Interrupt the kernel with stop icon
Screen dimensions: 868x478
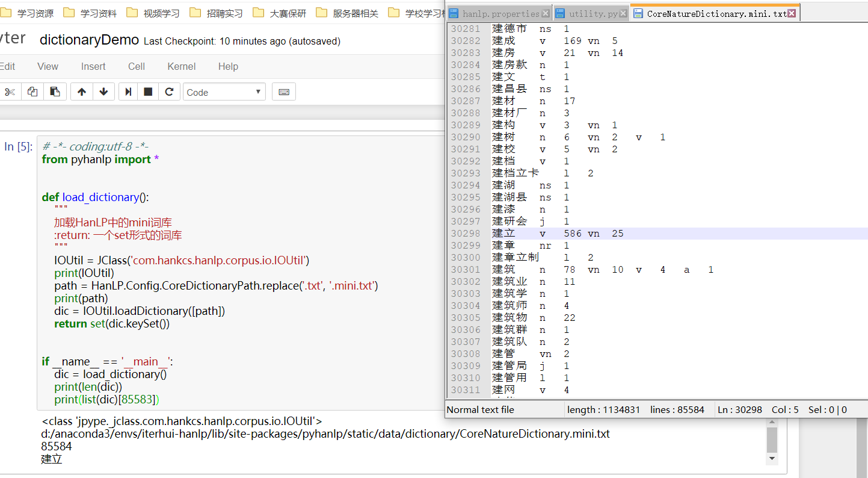(x=147, y=92)
